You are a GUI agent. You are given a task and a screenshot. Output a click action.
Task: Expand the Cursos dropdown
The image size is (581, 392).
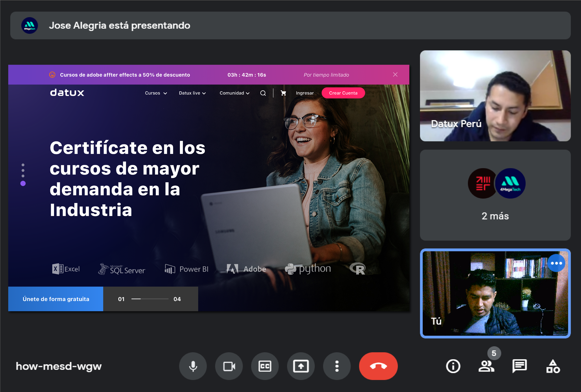point(156,93)
